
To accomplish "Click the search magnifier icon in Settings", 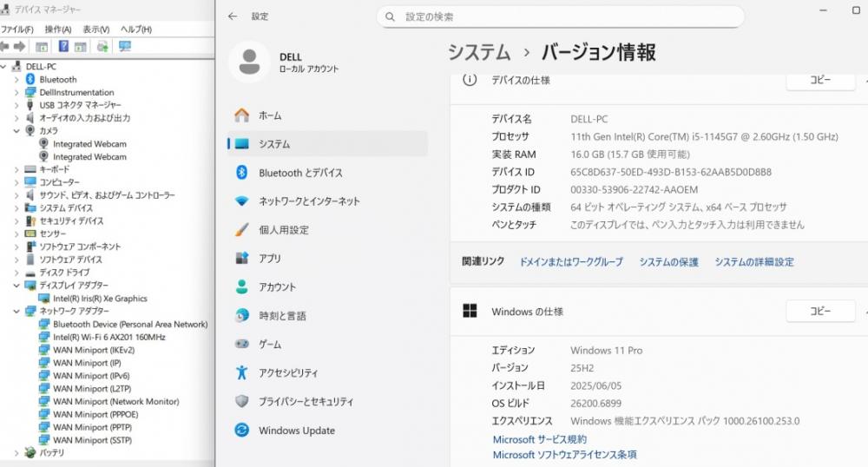I will (x=391, y=17).
